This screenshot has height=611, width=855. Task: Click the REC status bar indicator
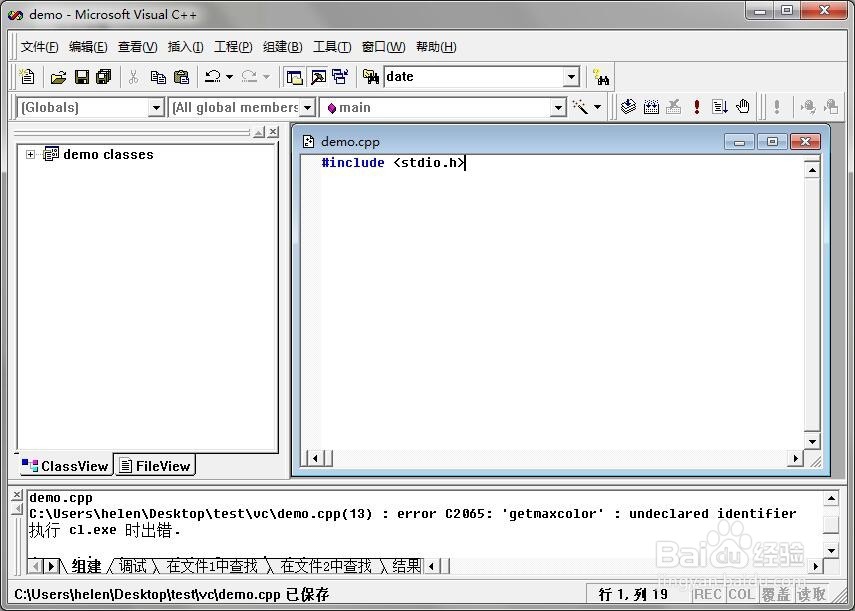(708, 594)
